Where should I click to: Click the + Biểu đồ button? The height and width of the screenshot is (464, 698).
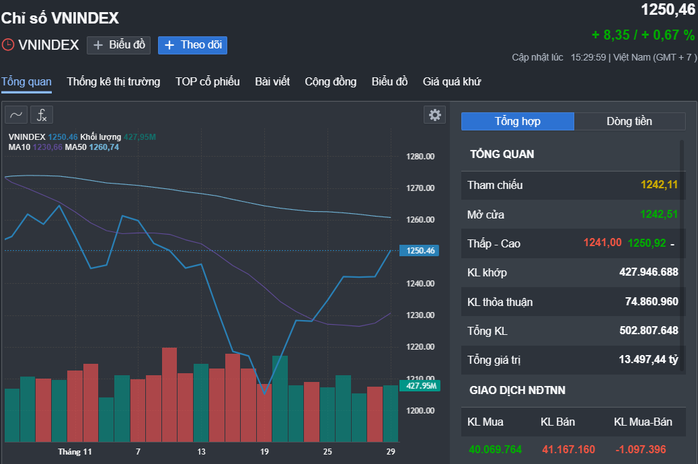tap(119, 45)
